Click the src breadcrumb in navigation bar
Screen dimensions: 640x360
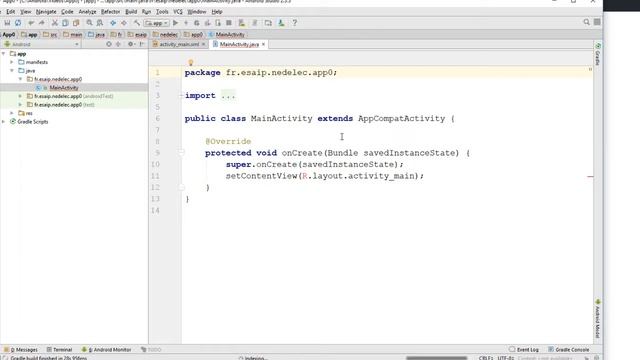50,35
